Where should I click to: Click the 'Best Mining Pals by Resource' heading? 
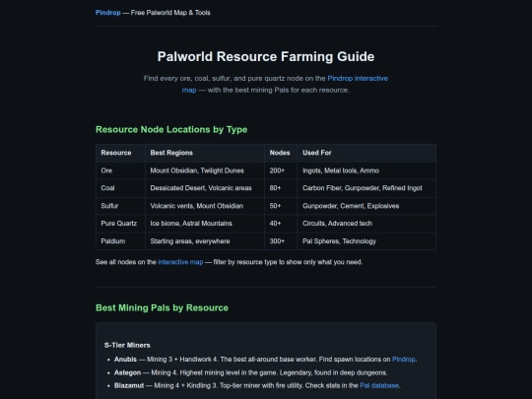(x=162, y=307)
